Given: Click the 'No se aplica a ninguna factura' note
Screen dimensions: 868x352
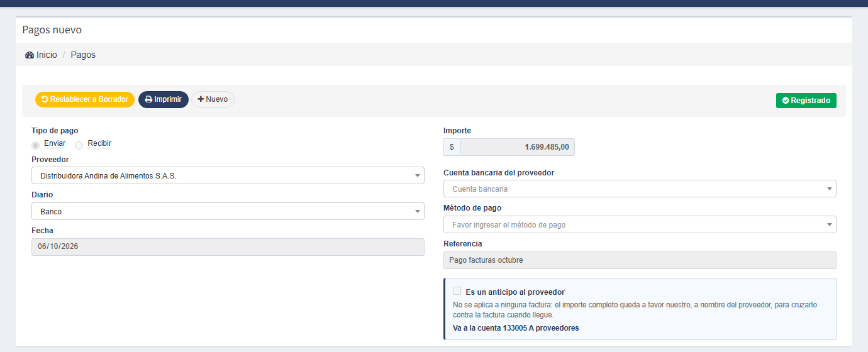Looking at the screenshot, I should tap(635, 310).
